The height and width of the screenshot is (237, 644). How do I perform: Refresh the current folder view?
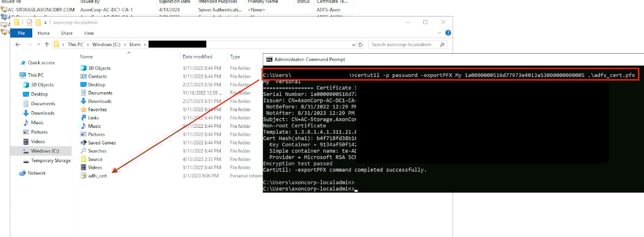(360, 45)
